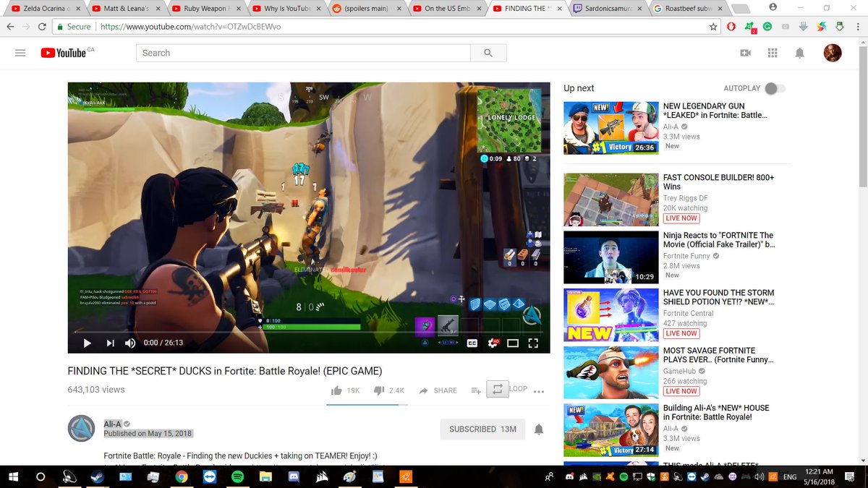
Task: Toggle the LOOP button
Action: coord(498,389)
